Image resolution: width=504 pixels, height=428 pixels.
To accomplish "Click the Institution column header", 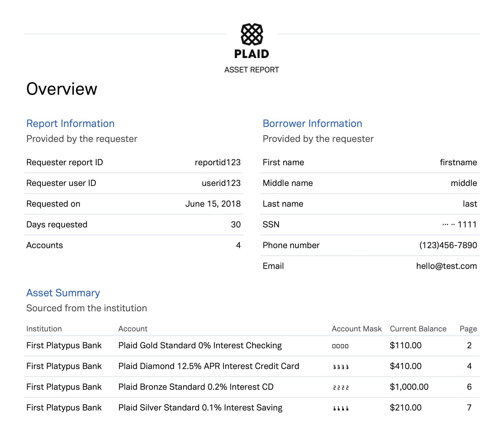I will tap(44, 329).
